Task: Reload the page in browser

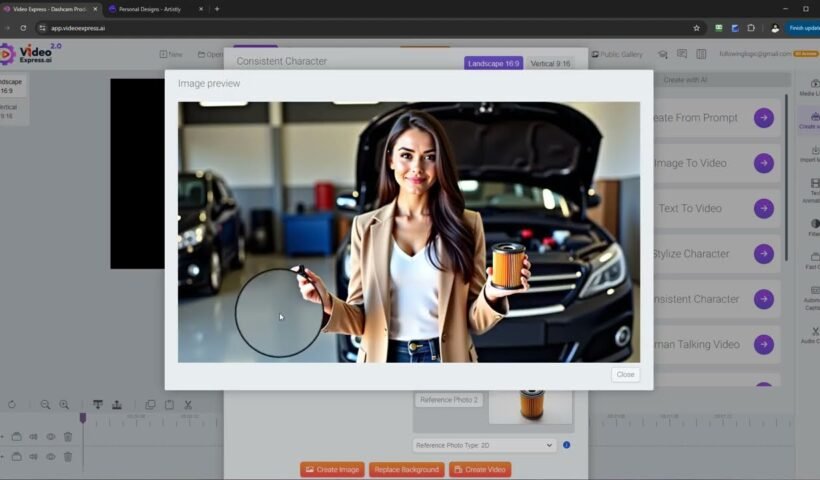Action: 23,28
